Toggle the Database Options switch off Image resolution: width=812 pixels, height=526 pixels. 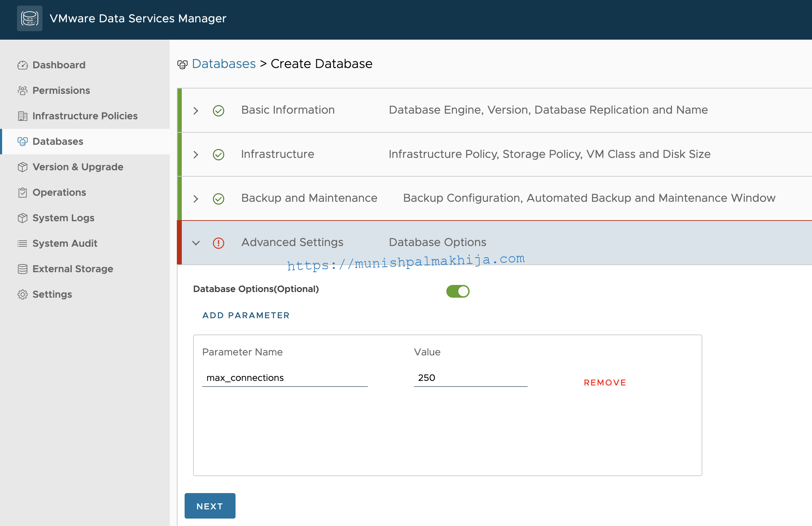[x=458, y=291]
